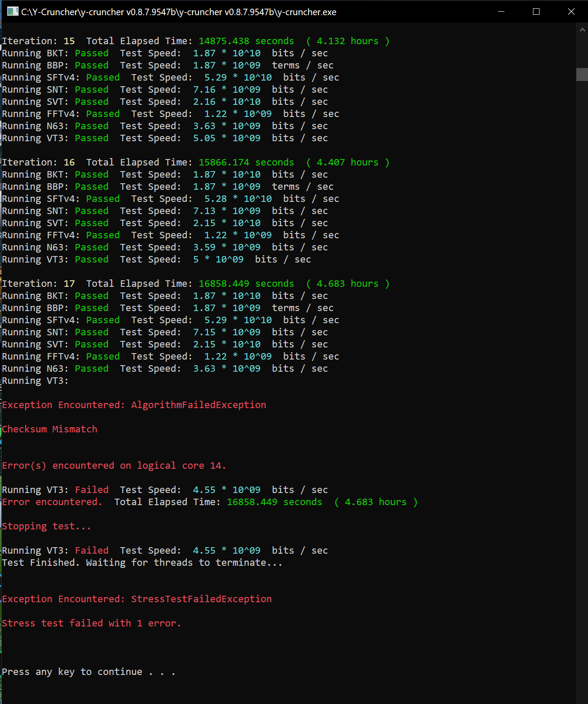
Task: Click the Iteration: 17 header line
Action: [x=195, y=284]
